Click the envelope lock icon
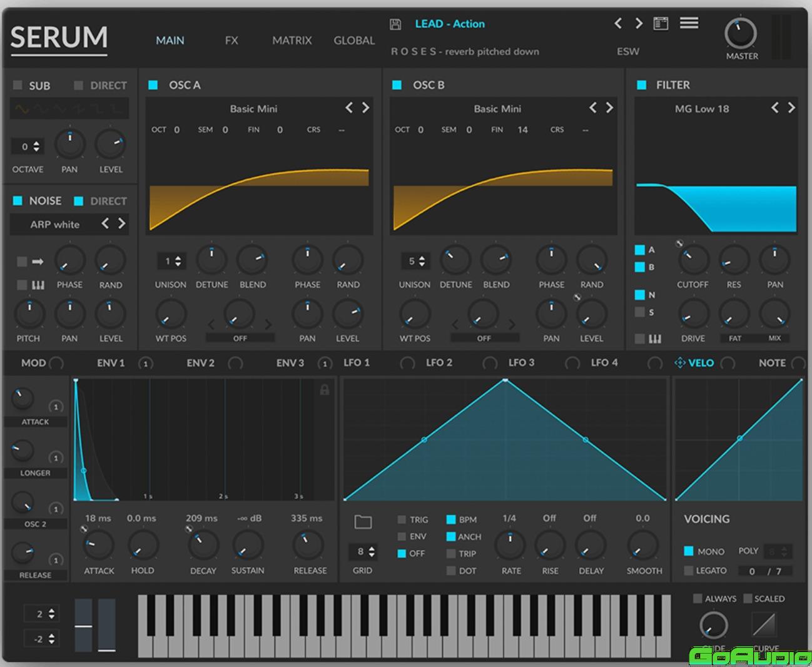Screen dimensions: 812x667 coord(324,390)
